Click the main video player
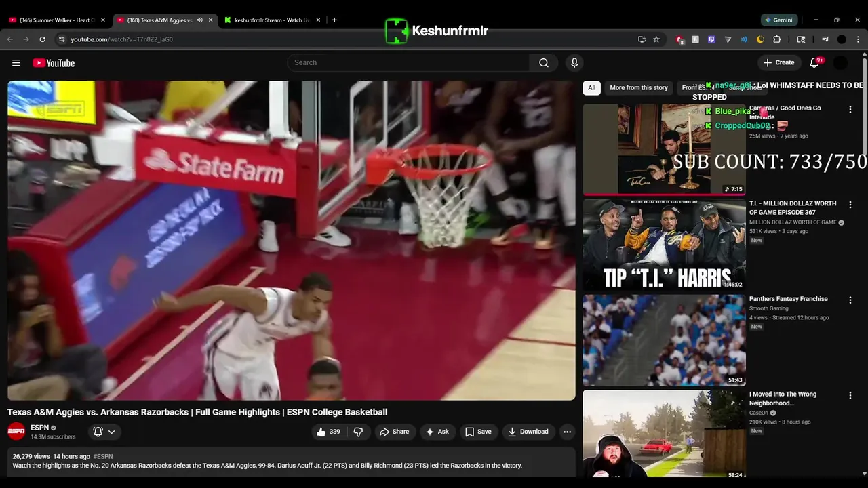This screenshot has height=488, width=868. pyautogui.click(x=292, y=241)
